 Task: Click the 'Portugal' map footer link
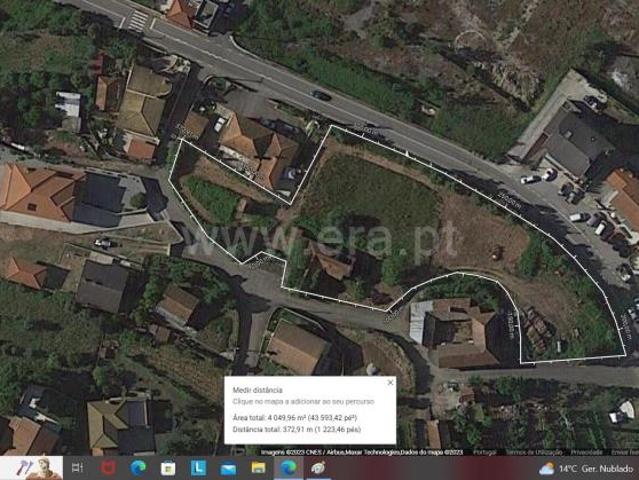pyautogui.click(x=485, y=452)
